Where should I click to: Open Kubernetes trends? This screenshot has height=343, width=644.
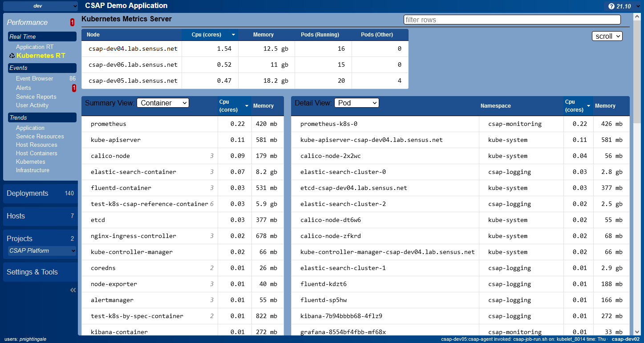pyautogui.click(x=31, y=161)
